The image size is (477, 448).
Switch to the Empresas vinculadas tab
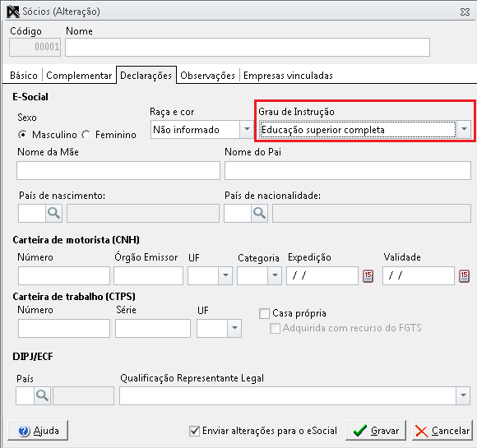click(288, 76)
